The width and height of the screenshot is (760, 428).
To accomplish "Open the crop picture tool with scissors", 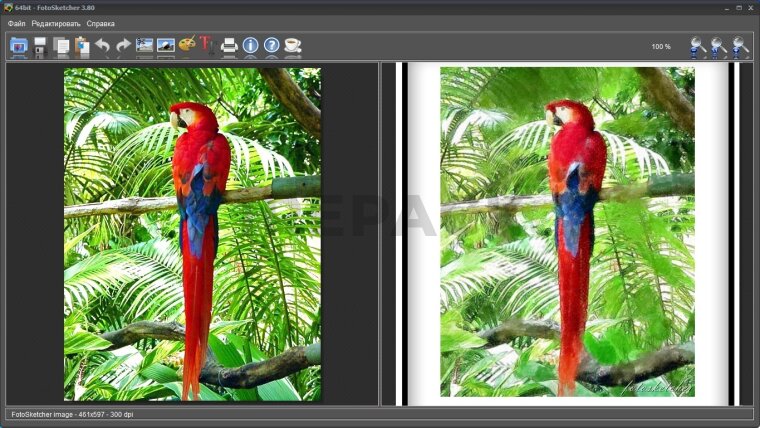I will pyautogui.click(x=145, y=45).
